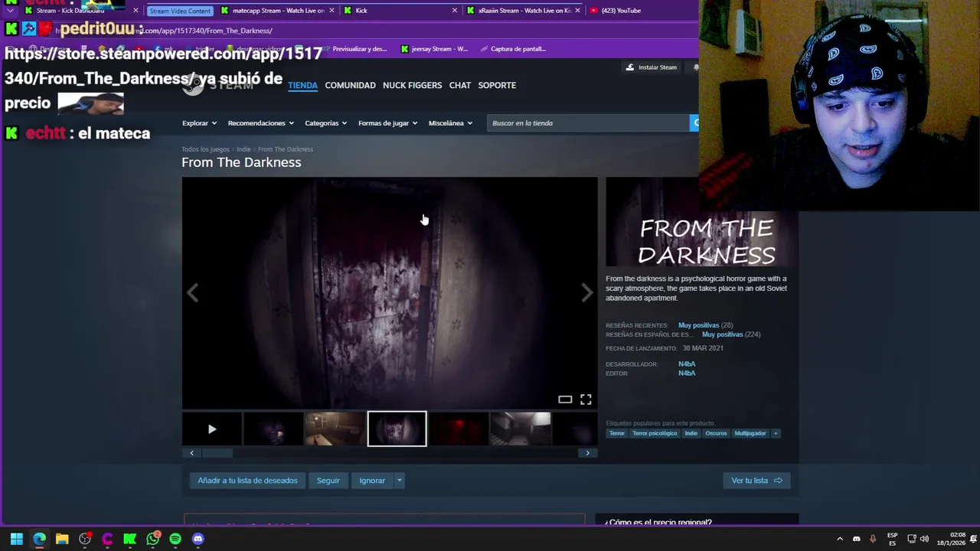
Task: Expand the Categorías dropdown
Action: pos(325,123)
